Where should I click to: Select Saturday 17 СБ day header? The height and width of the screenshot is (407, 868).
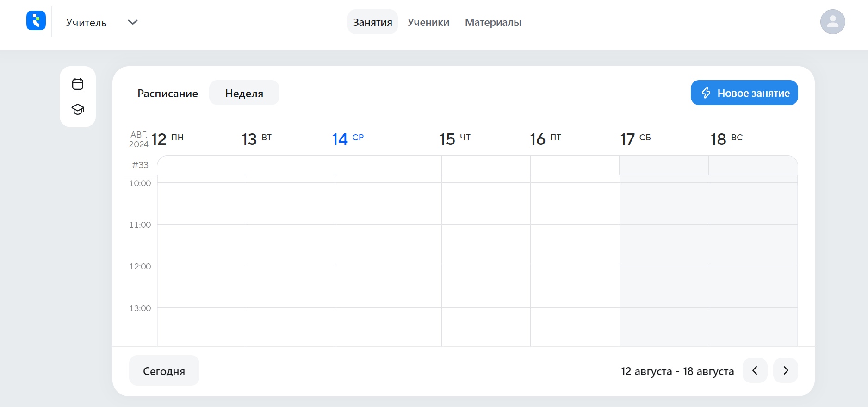[x=635, y=139]
